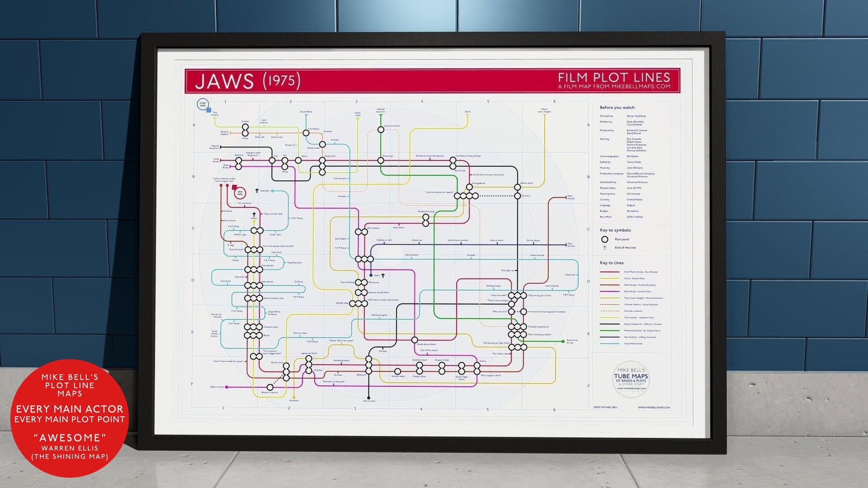Click the 'Humbled' end label
Viewport: 868px width, 488px height.
(x=294, y=401)
